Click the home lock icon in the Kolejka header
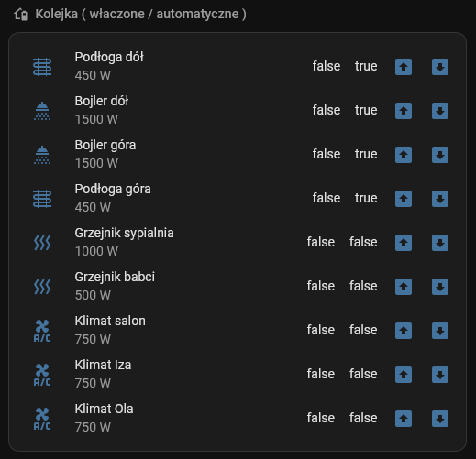476x459 pixels. point(21,15)
